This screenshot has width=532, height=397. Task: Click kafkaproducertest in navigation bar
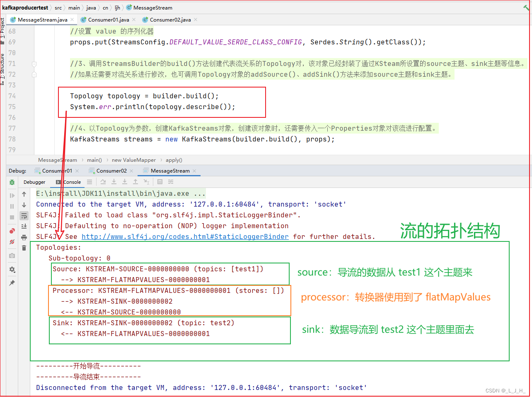[25, 7]
